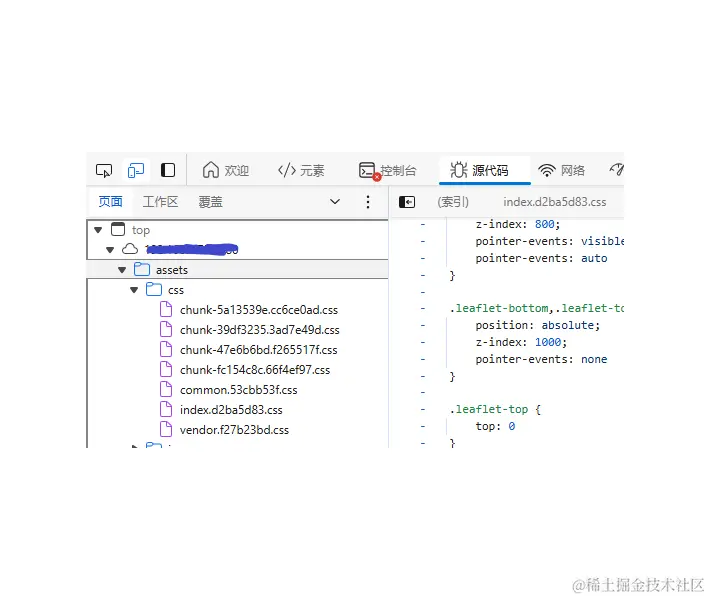The width and height of the screenshot is (710, 599).
Task: Click the top frame window icon
Action: point(118,230)
